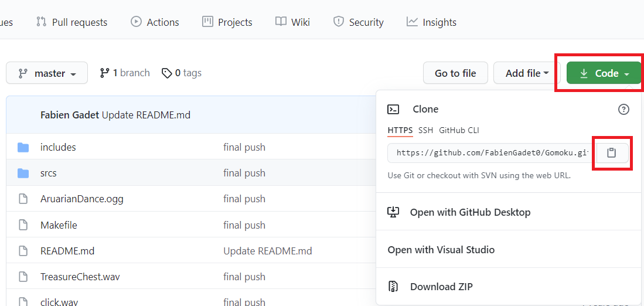Open final push commit for Makefile
This screenshot has height=306, width=644.
pos(244,225)
